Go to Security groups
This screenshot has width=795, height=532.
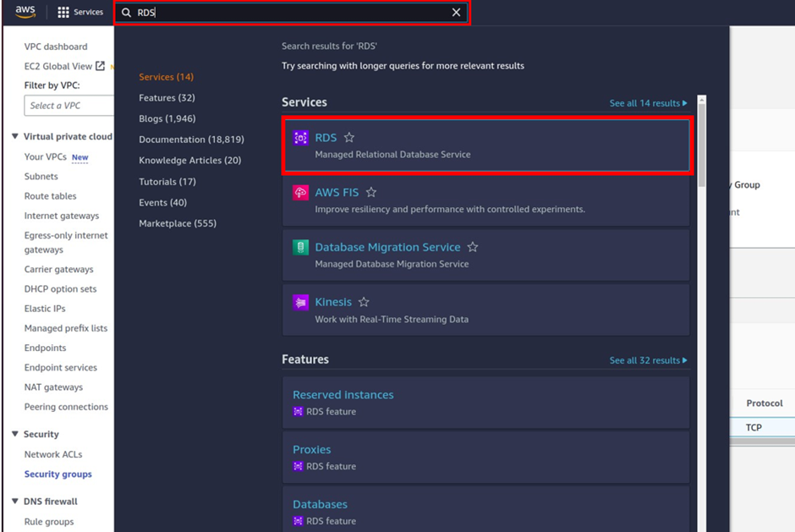pyautogui.click(x=58, y=474)
